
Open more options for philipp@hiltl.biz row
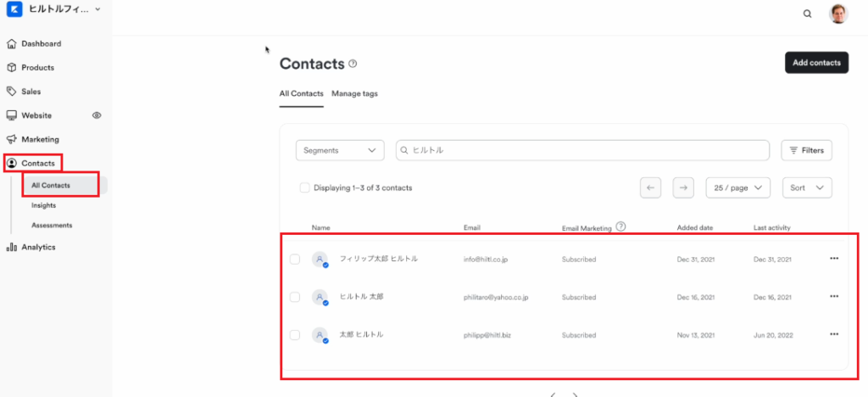834,334
